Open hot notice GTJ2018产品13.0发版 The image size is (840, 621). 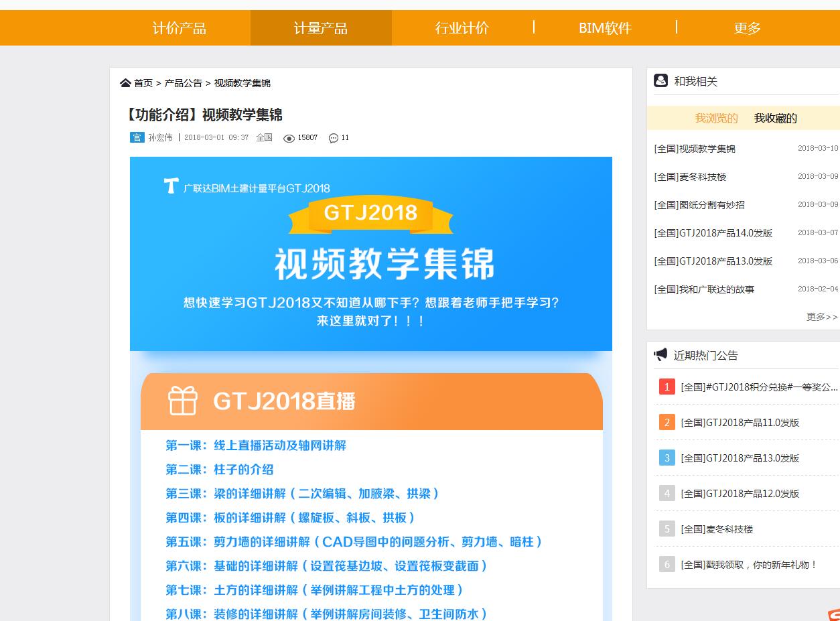click(740, 458)
